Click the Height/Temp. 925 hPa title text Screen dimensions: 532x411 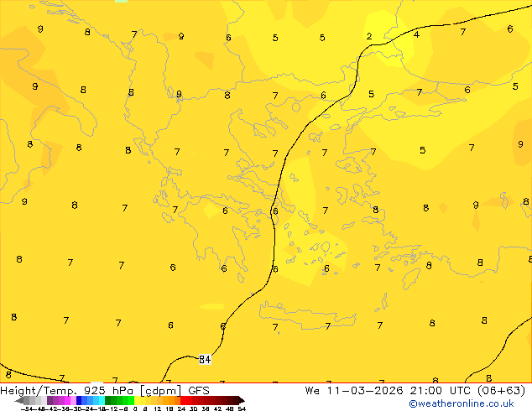67,391
